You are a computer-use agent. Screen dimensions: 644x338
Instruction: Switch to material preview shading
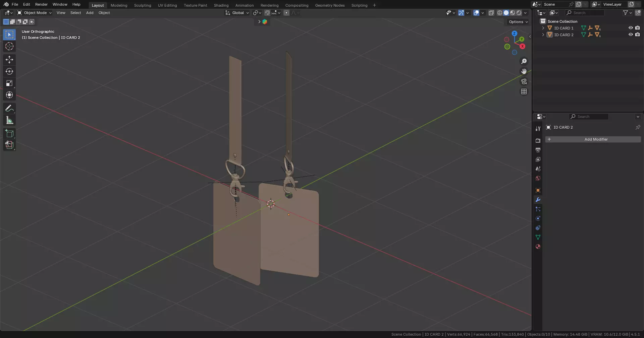pos(513,13)
